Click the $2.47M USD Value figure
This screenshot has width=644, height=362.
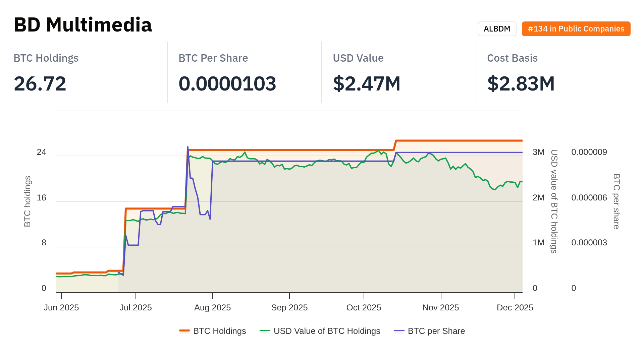pos(367,83)
